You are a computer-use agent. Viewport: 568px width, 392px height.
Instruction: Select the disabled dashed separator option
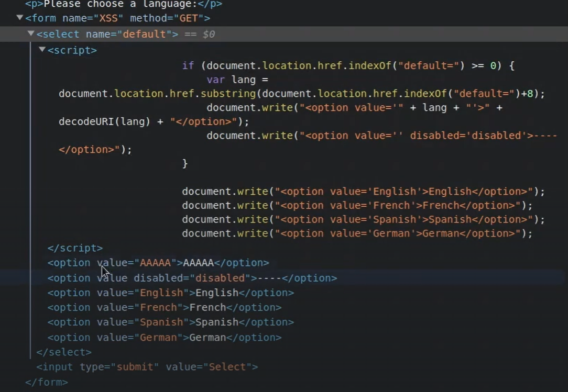(191, 278)
